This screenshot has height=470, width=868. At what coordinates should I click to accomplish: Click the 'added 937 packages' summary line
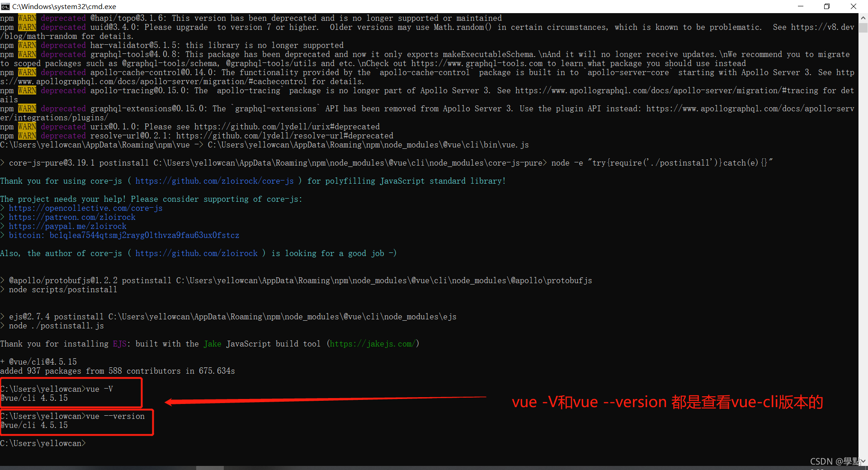tap(118, 371)
